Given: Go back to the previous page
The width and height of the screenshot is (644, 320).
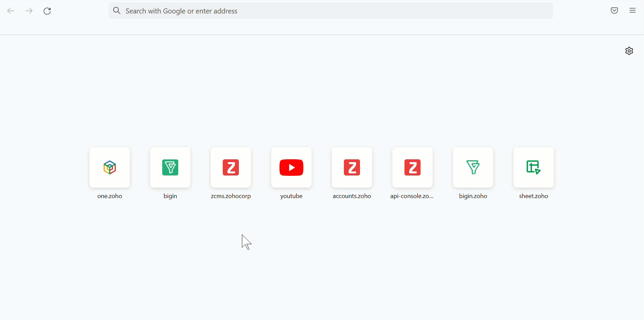Looking at the screenshot, I should (11, 11).
